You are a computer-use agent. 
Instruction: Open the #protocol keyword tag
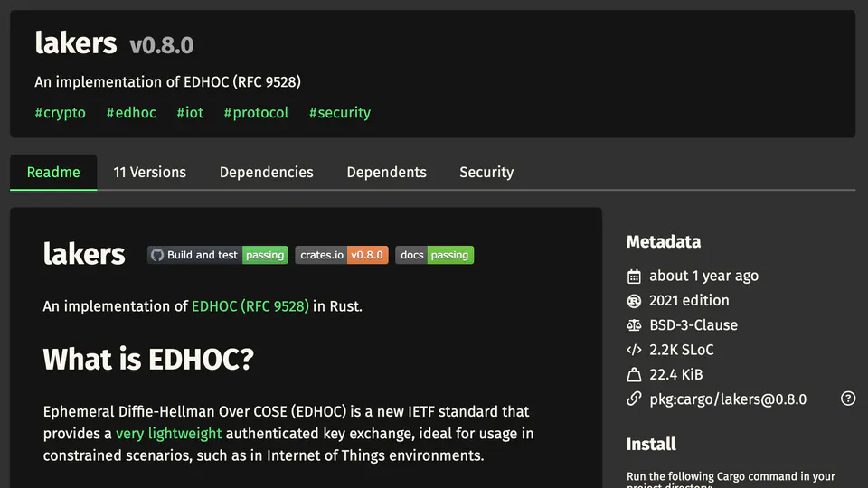point(256,113)
